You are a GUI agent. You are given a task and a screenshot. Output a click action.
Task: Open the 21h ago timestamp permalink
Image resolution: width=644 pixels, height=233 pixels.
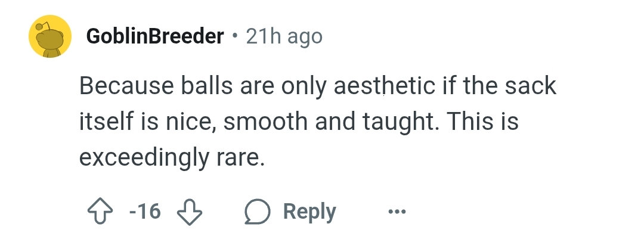[284, 36]
